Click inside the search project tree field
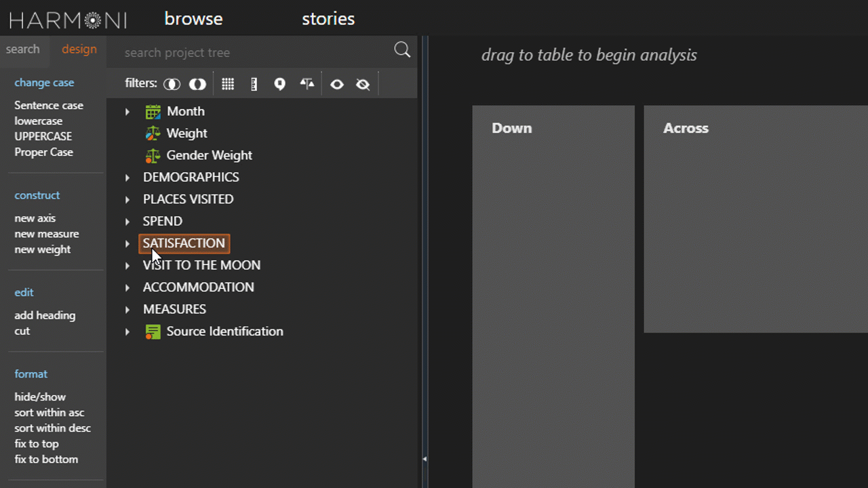868x488 pixels. pos(251,52)
